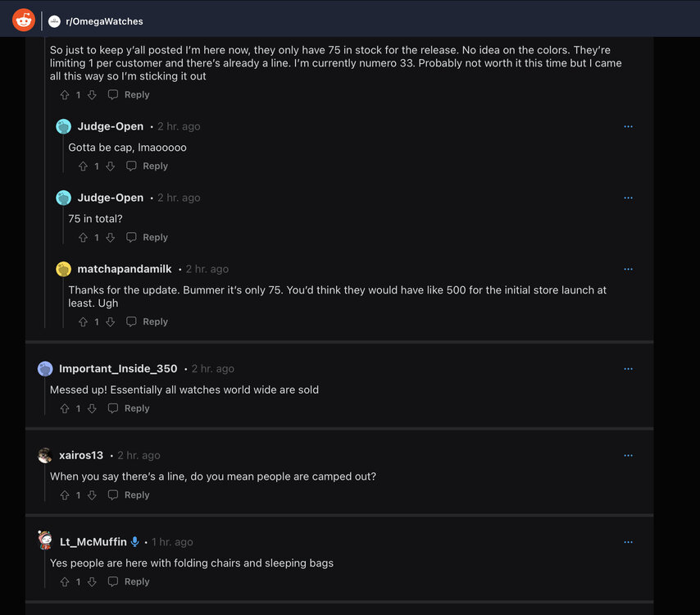
Task: Open xairos13's profile avatar
Action: (x=45, y=455)
